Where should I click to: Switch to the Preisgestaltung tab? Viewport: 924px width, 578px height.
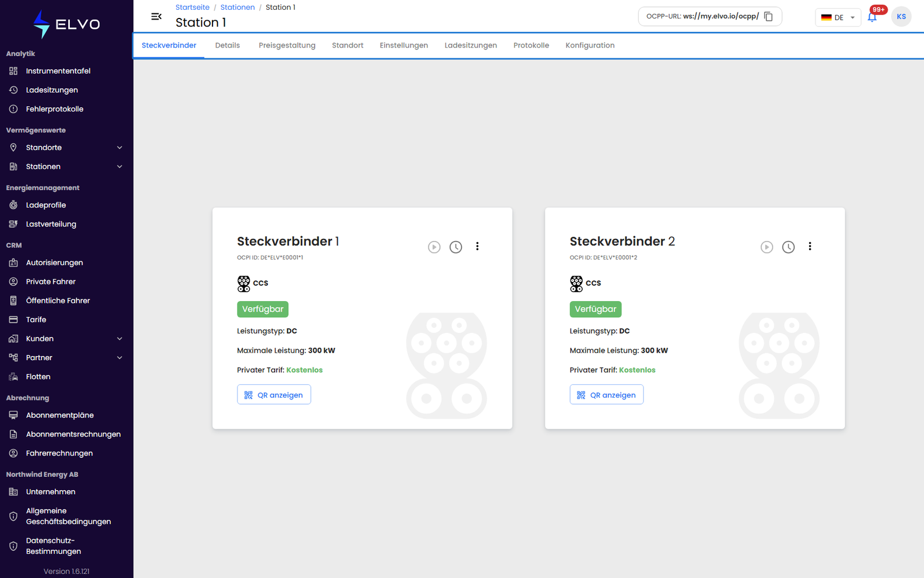[x=287, y=46]
